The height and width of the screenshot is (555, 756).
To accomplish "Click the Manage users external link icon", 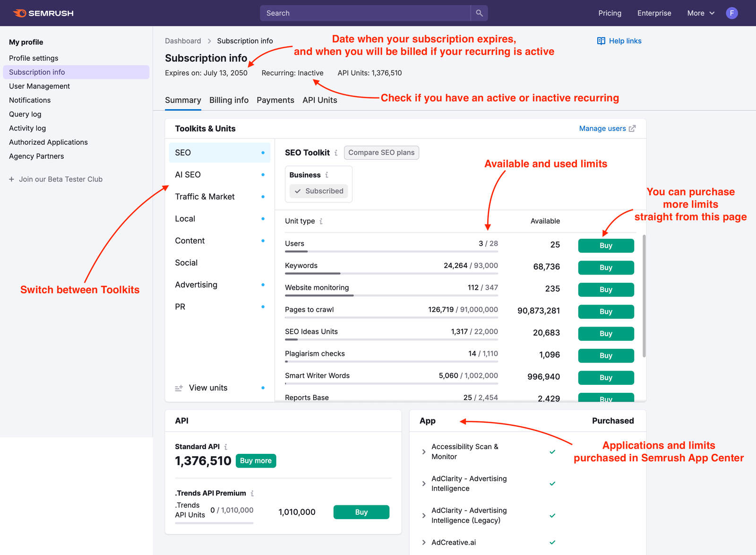I will 632,128.
